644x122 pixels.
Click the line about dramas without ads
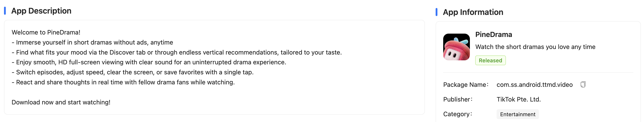click(93, 42)
